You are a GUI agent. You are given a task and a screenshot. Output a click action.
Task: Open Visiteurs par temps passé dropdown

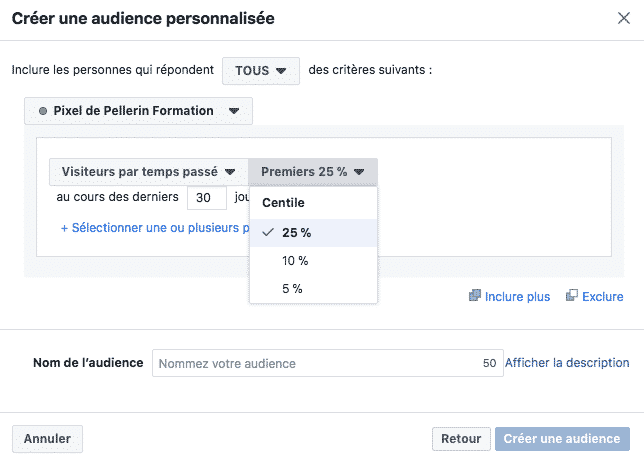(148, 172)
